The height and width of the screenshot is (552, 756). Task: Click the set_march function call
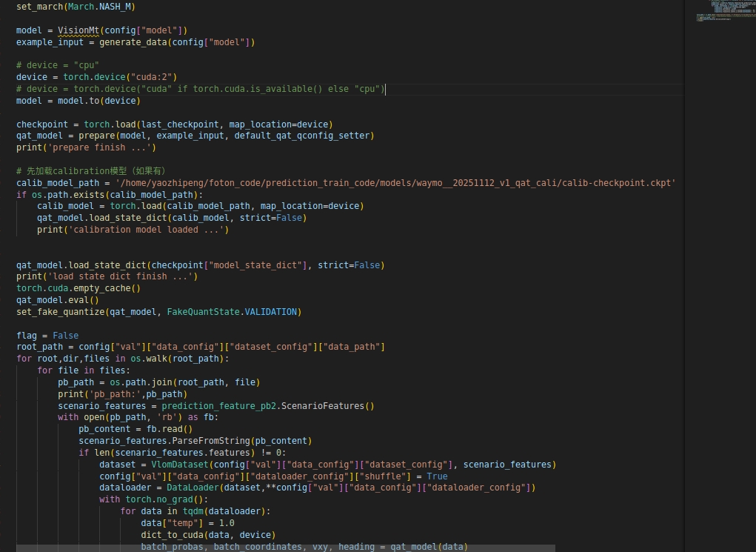click(39, 6)
